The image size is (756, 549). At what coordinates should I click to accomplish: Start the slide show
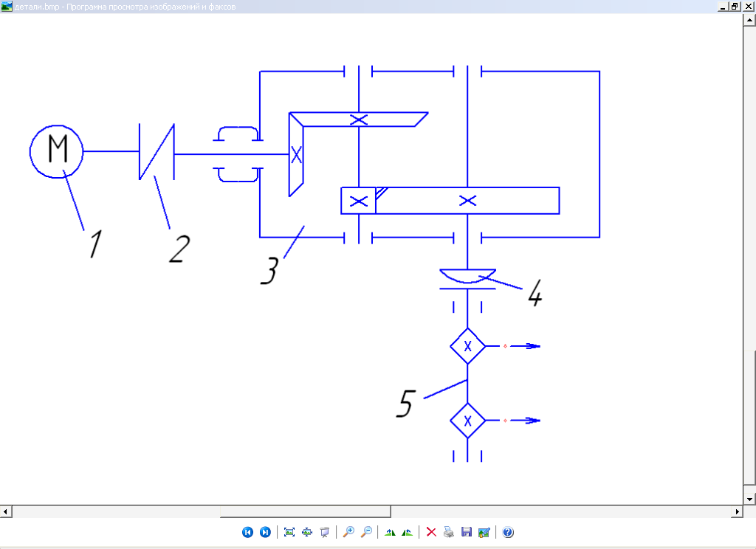click(324, 532)
